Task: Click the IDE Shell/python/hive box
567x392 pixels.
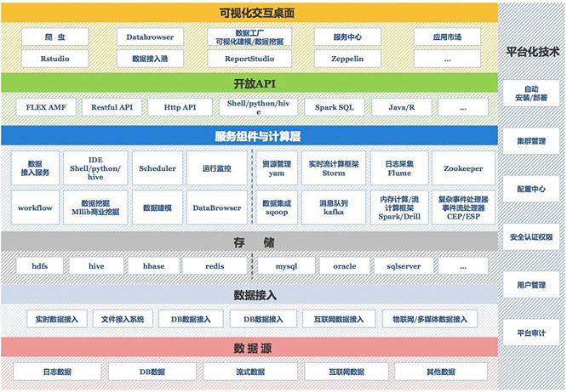Action: pos(95,168)
